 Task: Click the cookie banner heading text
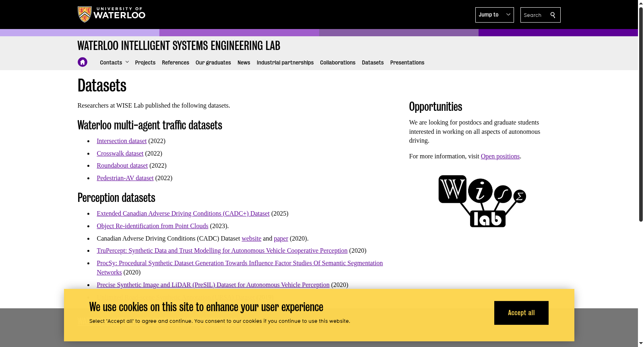coord(206,307)
